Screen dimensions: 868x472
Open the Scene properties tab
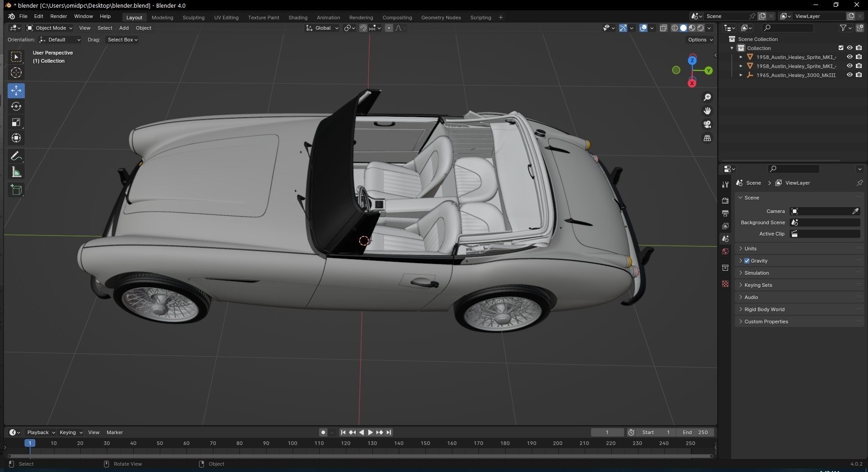click(x=725, y=239)
